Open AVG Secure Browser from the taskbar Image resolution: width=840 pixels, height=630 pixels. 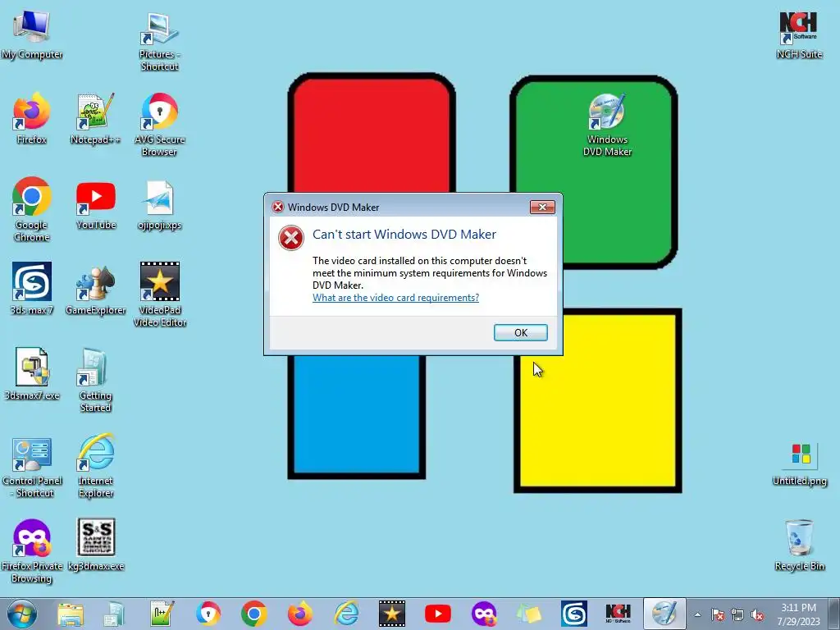(x=208, y=614)
